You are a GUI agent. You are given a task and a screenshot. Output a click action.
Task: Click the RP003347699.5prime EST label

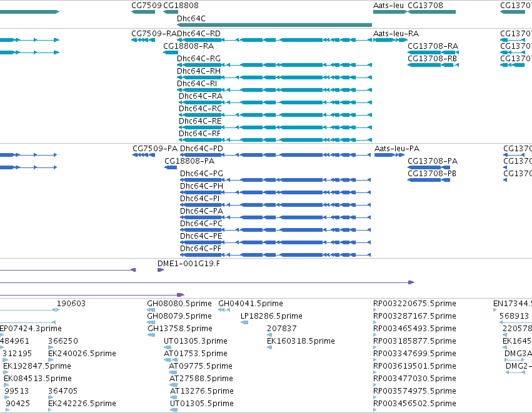(414, 354)
